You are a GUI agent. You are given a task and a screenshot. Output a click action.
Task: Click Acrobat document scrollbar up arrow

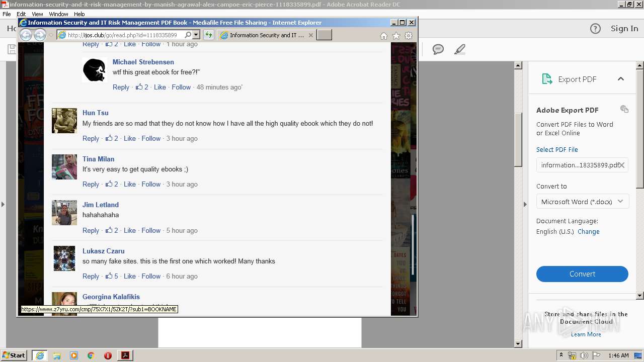518,65
